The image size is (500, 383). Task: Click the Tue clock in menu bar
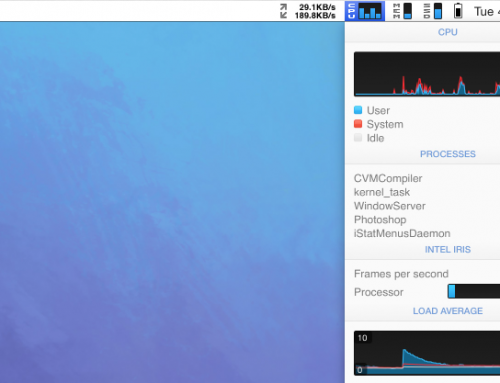pos(486,11)
